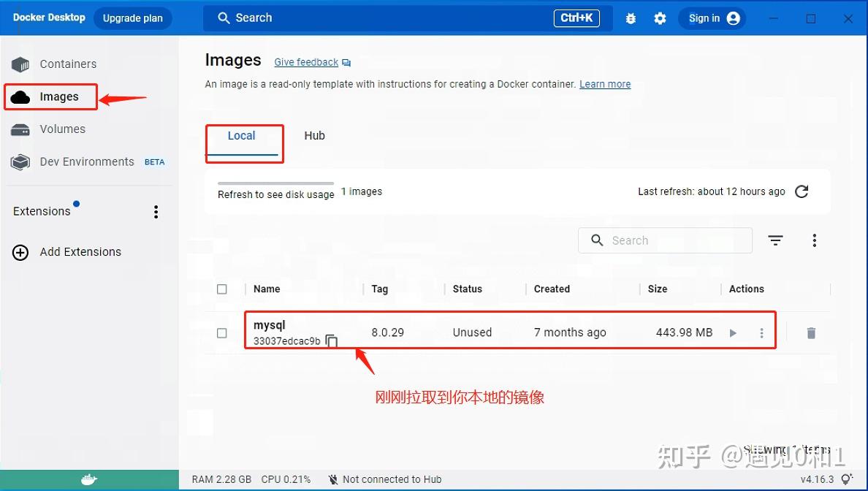868x491 pixels.
Task: Check the mysql image row checkbox
Action: (222, 333)
